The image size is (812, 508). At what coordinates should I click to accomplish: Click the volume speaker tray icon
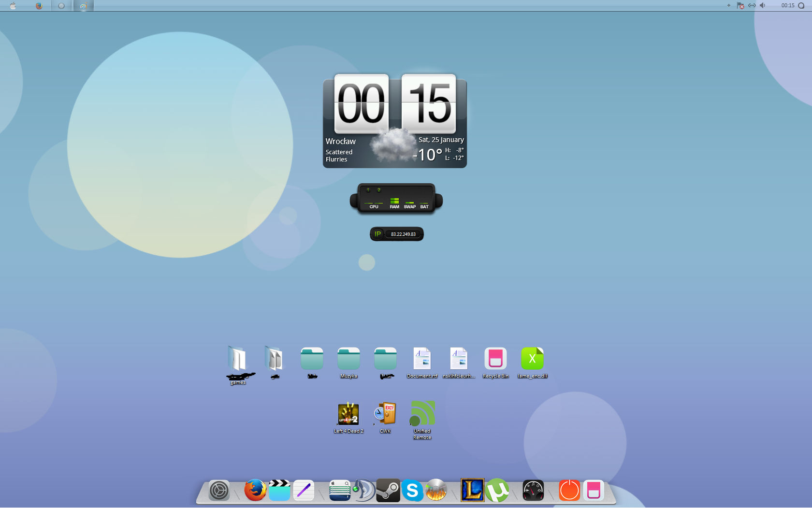(763, 5)
